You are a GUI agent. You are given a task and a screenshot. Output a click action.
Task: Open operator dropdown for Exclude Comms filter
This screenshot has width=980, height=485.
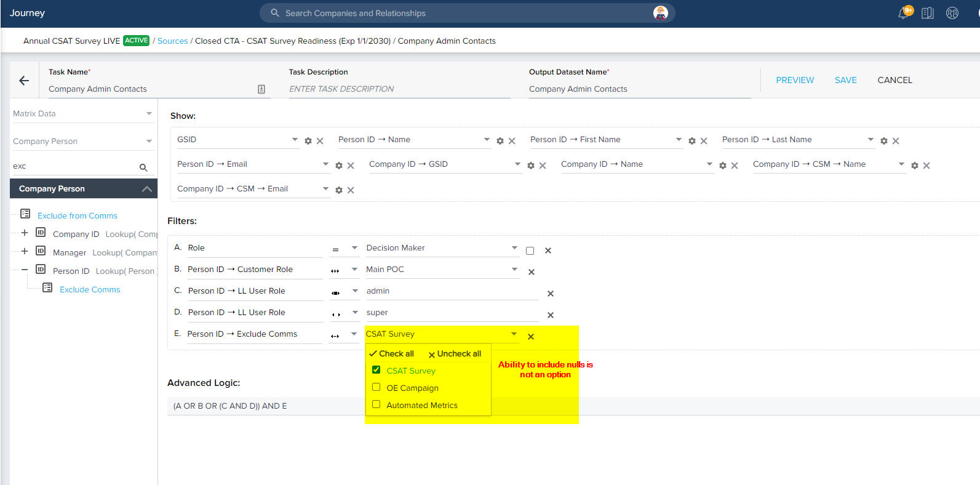pyautogui.click(x=344, y=335)
